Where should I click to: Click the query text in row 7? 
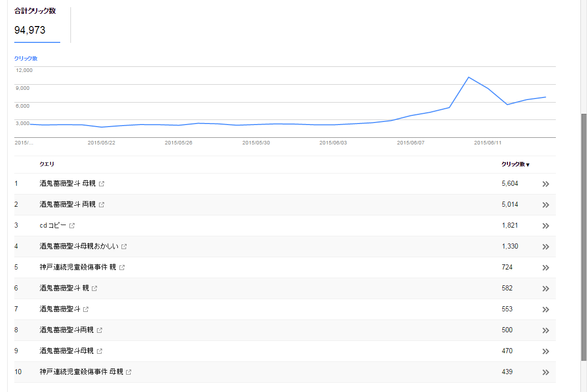coord(60,309)
